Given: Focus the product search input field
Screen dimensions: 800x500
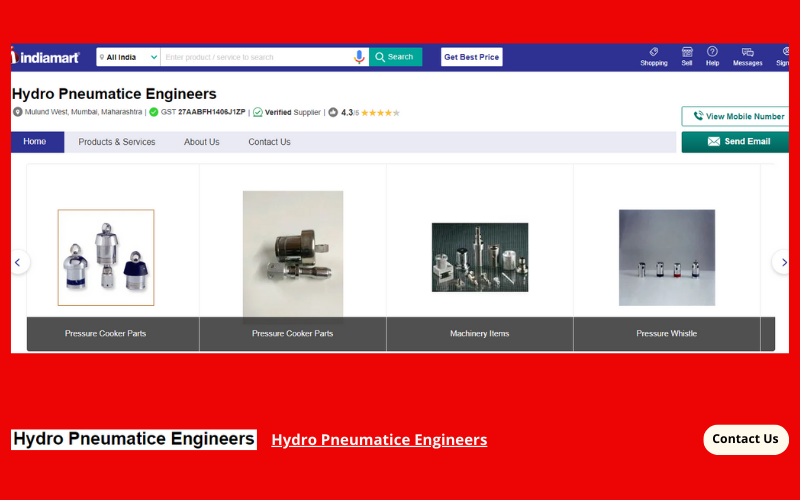Looking at the screenshot, I should [256, 57].
